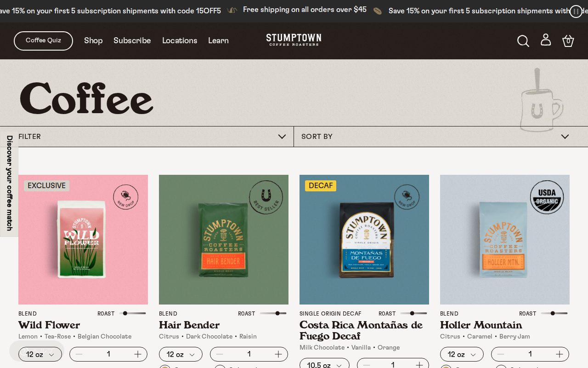Click the EXCLUSIVE tag on Wild Flower

coord(46,186)
